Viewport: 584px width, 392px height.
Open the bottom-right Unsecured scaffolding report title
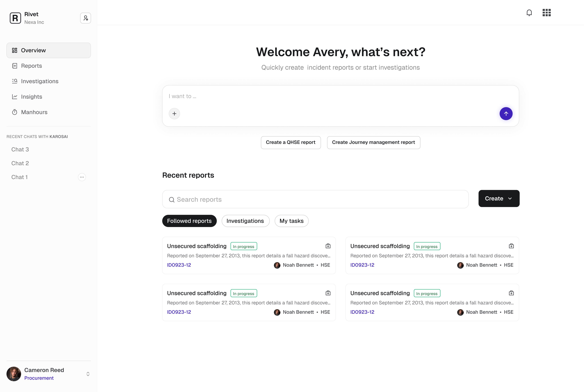[x=380, y=293]
